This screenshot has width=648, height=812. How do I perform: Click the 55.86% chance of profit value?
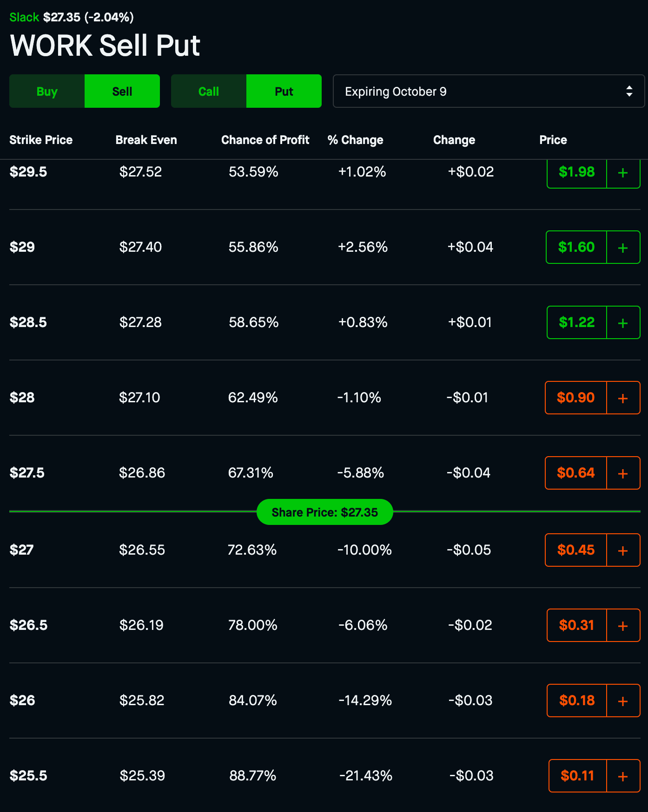coord(253,247)
